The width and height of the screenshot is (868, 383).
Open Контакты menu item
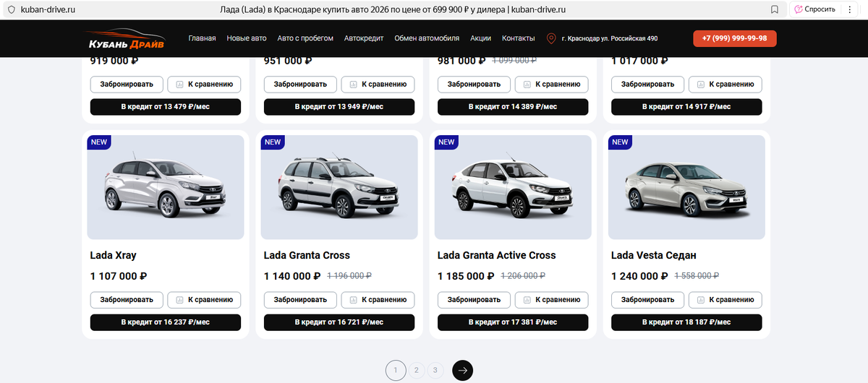coord(519,38)
